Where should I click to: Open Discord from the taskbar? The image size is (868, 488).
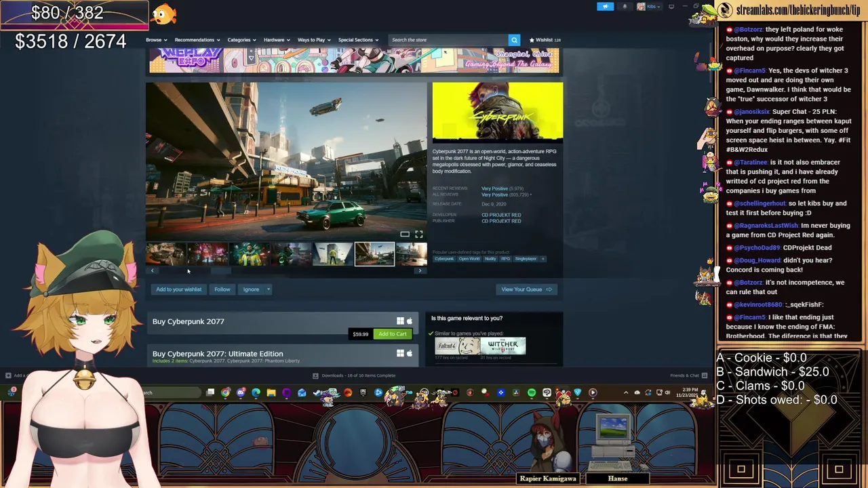click(241, 392)
